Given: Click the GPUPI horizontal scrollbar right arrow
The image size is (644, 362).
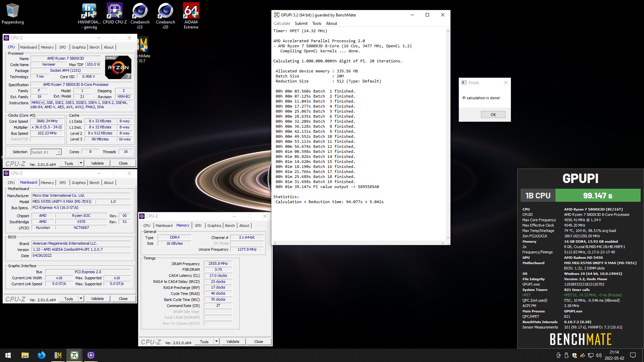Looking at the screenshot, I should coord(443,243).
